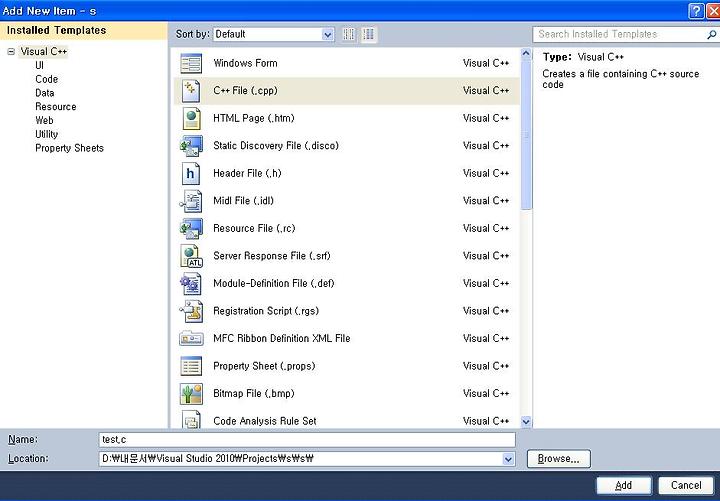
Task: Click the "Resource File (.rc)" template name
Action: tap(254, 229)
